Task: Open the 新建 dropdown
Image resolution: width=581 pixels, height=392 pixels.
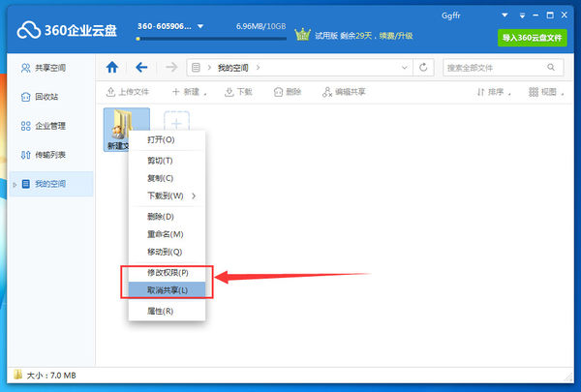Action: [x=190, y=92]
